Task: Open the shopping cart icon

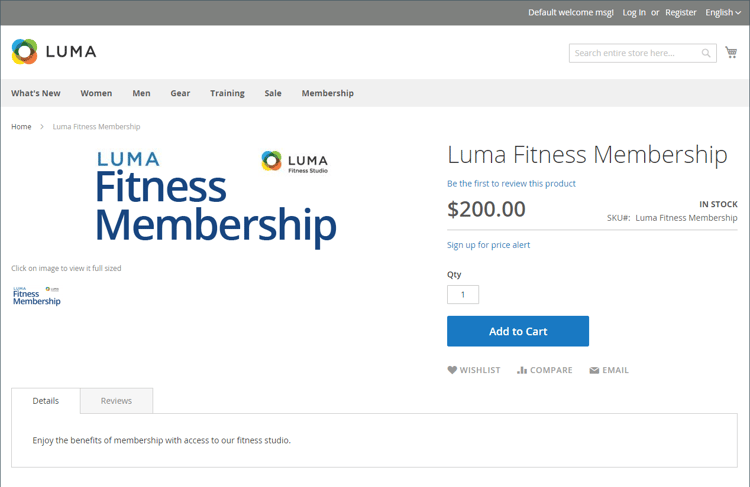Action: coord(731,52)
